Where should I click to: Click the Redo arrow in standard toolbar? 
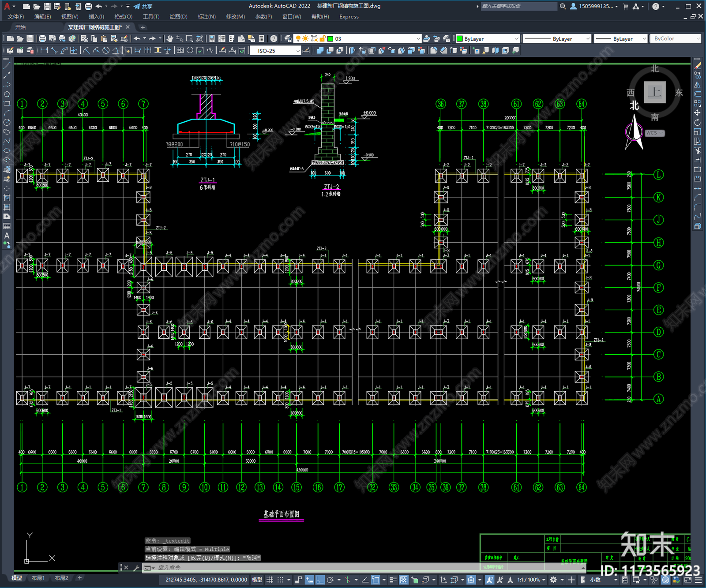pyautogui.click(x=152, y=39)
